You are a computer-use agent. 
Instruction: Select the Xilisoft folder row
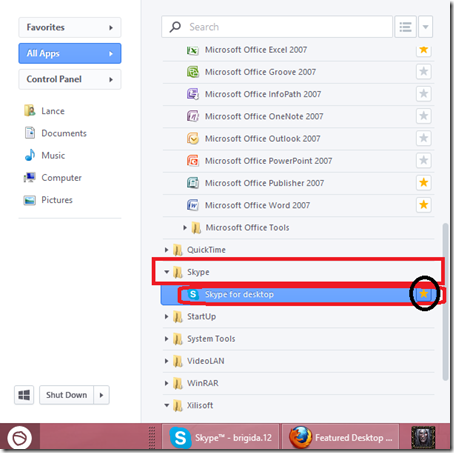pyautogui.click(x=298, y=405)
